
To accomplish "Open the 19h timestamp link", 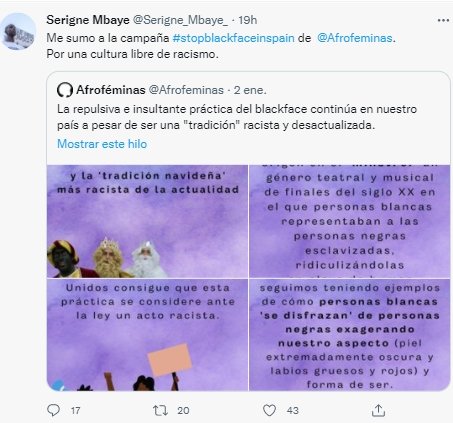I will (x=248, y=20).
